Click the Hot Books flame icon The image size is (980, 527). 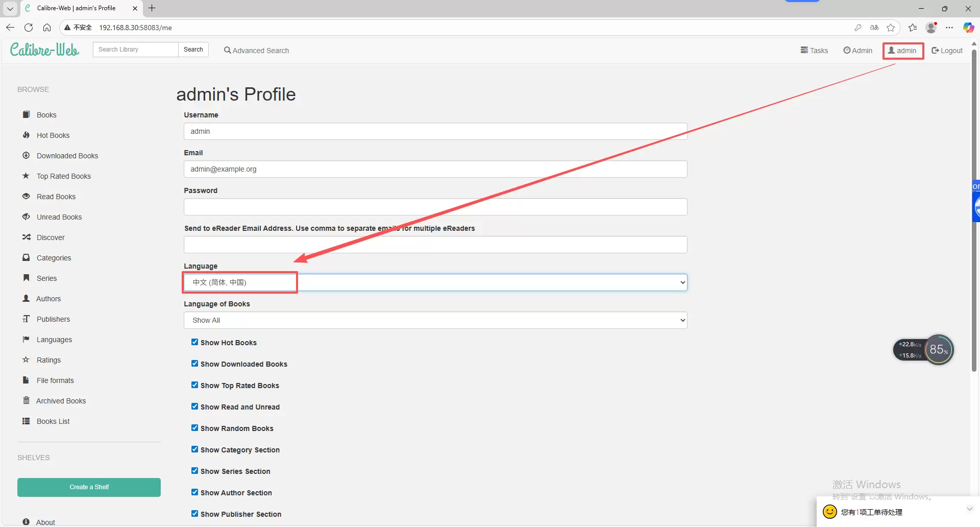click(26, 135)
